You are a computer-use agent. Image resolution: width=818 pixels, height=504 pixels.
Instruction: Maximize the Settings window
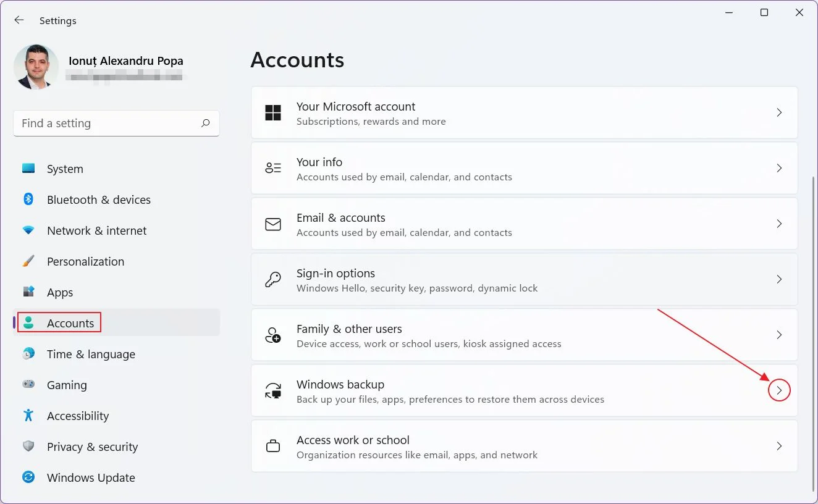click(764, 12)
